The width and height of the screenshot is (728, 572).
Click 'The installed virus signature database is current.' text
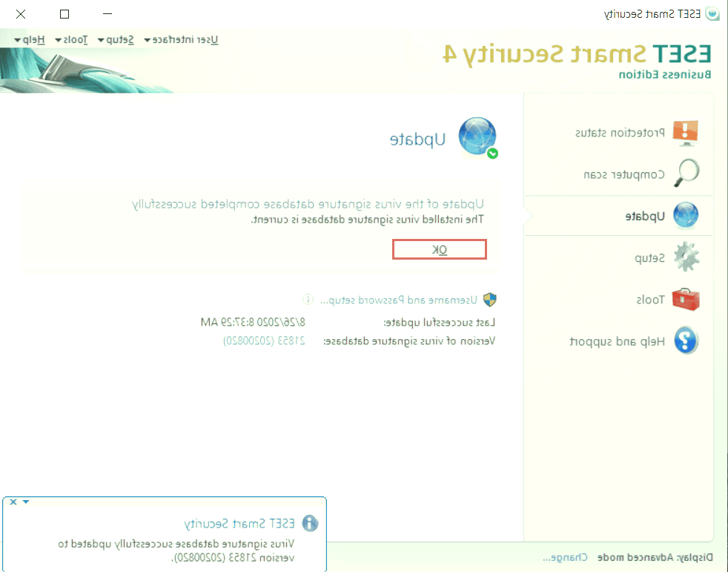point(367,220)
